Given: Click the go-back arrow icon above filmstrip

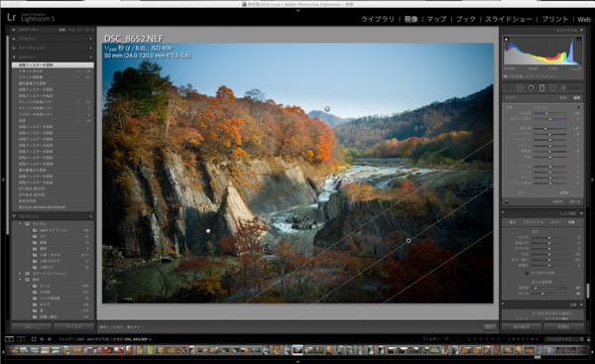Looking at the screenshot, I should [42, 339].
